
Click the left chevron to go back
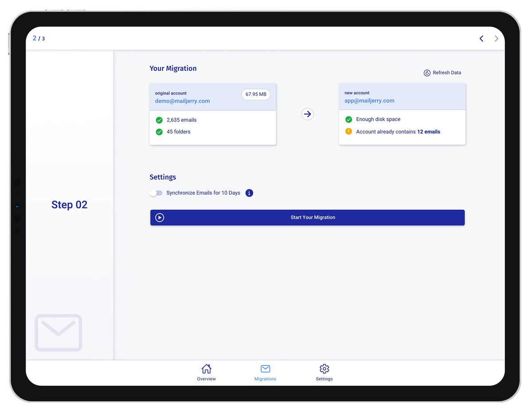coord(481,39)
